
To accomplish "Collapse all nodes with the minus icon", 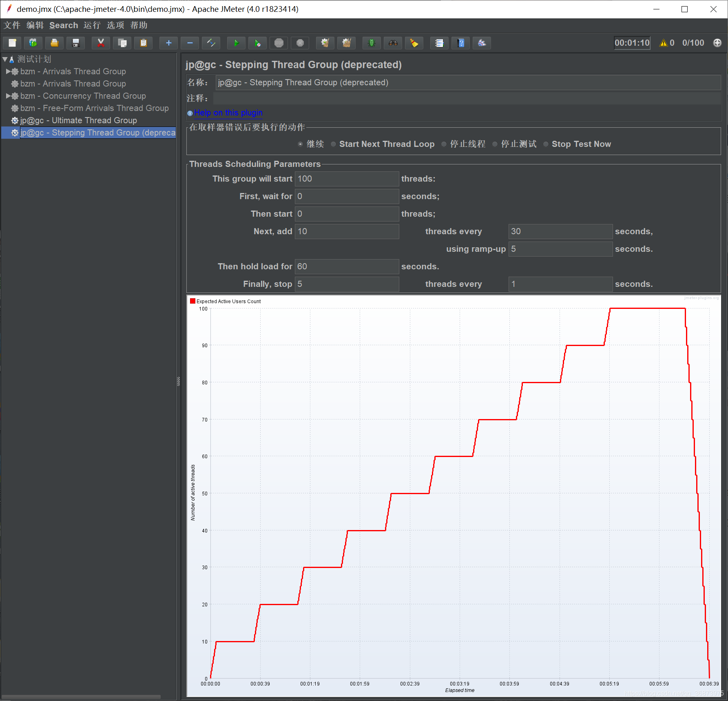I will (x=190, y=43).
